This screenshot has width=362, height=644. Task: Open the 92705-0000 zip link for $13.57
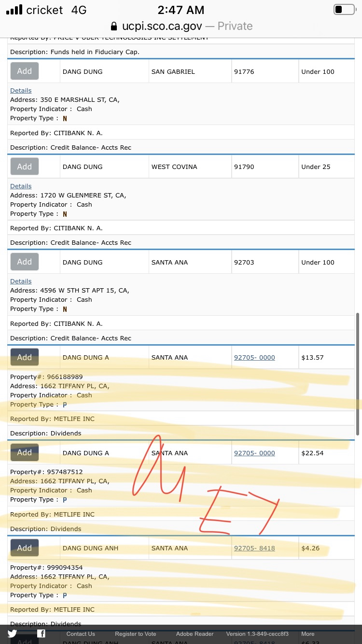click(254, 357)
